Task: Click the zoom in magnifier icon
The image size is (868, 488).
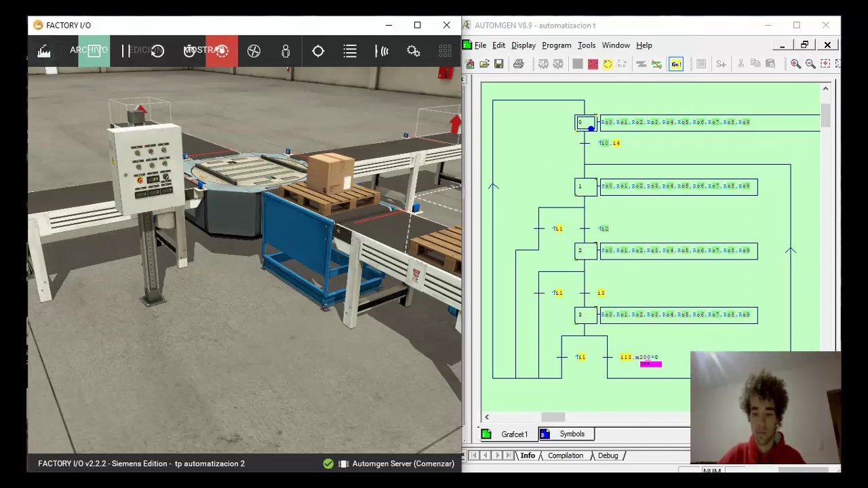Action: pos(795,64)
